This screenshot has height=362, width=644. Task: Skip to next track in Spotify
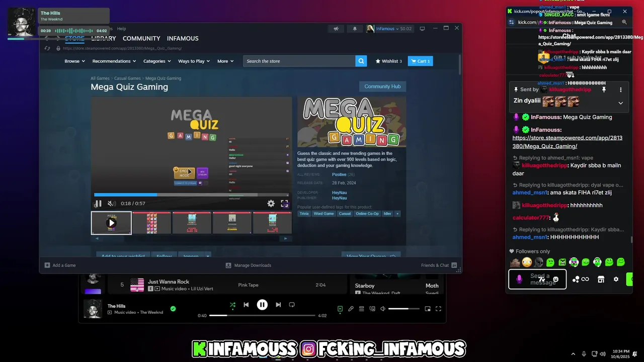click(278, 305)
